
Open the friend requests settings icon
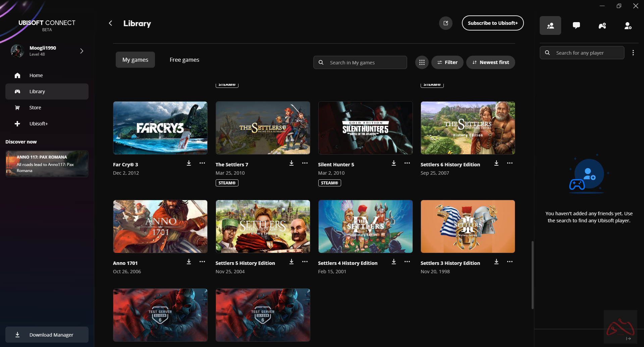tap(628, 25)
